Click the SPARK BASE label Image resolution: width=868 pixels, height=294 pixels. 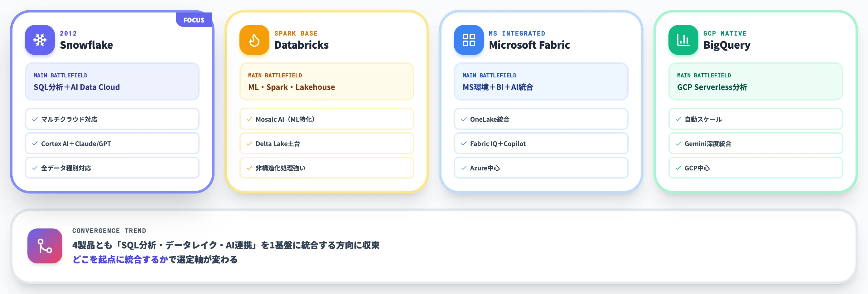point(296,33)
